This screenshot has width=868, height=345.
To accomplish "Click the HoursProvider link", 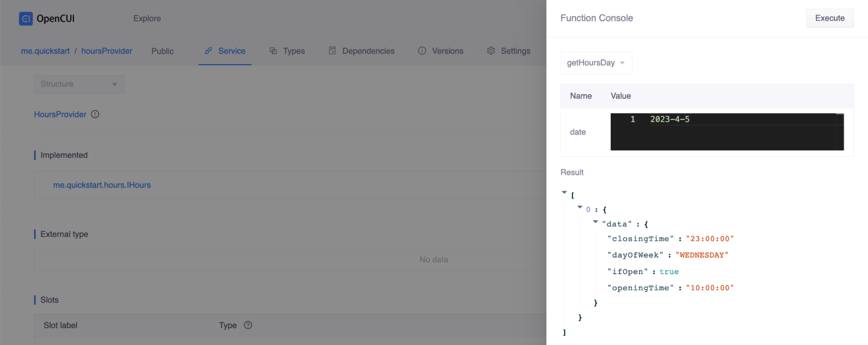I will (x=60, y=114).
